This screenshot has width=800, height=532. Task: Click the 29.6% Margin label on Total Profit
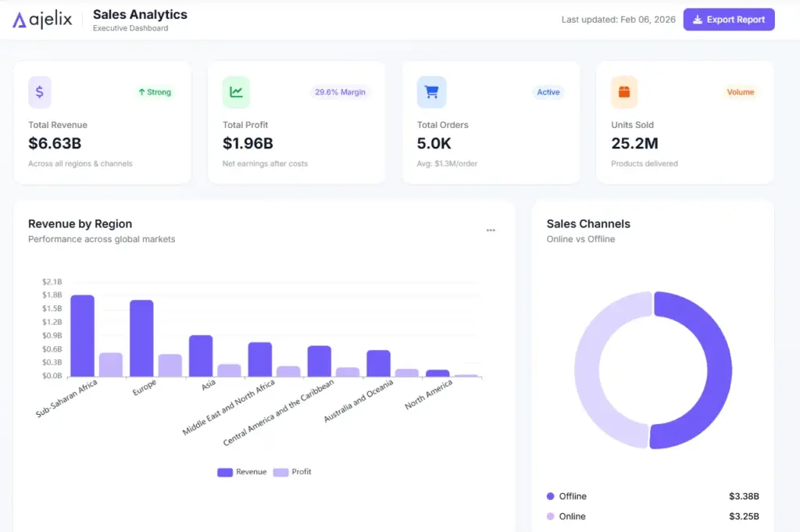[x=340, y=92]
